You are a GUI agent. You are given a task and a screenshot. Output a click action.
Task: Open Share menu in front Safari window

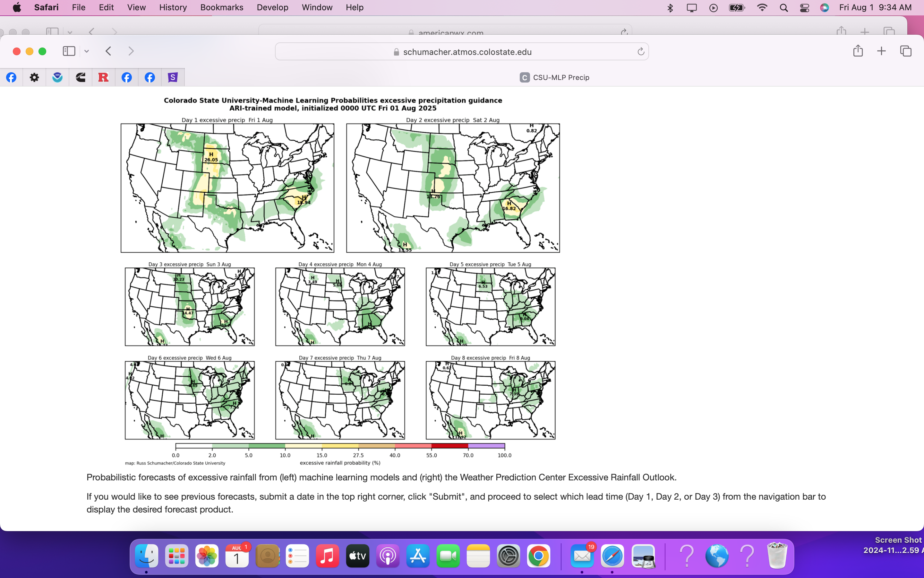pos(858,51)
